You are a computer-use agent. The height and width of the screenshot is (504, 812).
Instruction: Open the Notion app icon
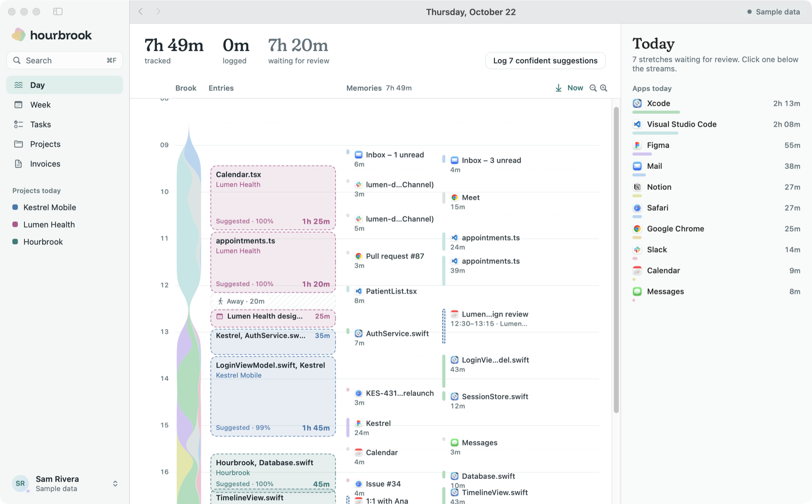637,187
